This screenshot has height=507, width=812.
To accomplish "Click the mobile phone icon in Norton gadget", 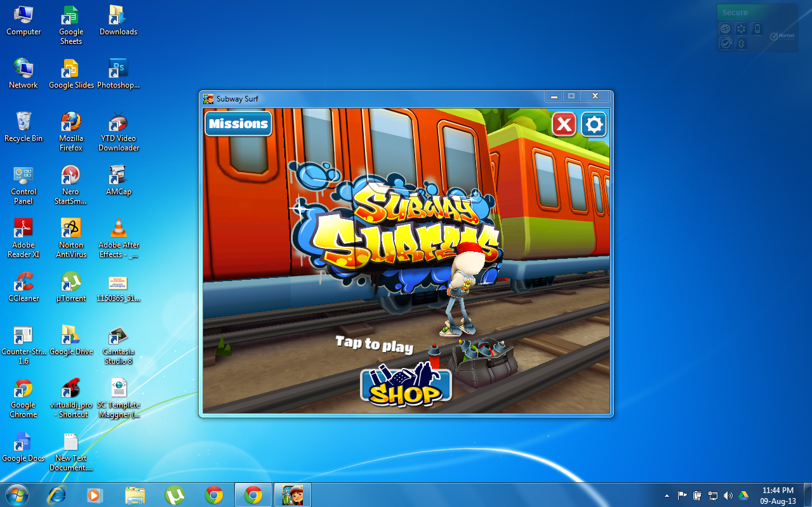I will [x=756, y=29].
